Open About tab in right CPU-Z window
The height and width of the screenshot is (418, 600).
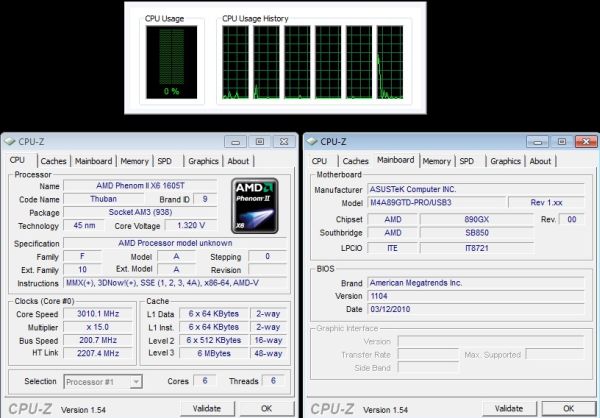(x=540, y=161)
